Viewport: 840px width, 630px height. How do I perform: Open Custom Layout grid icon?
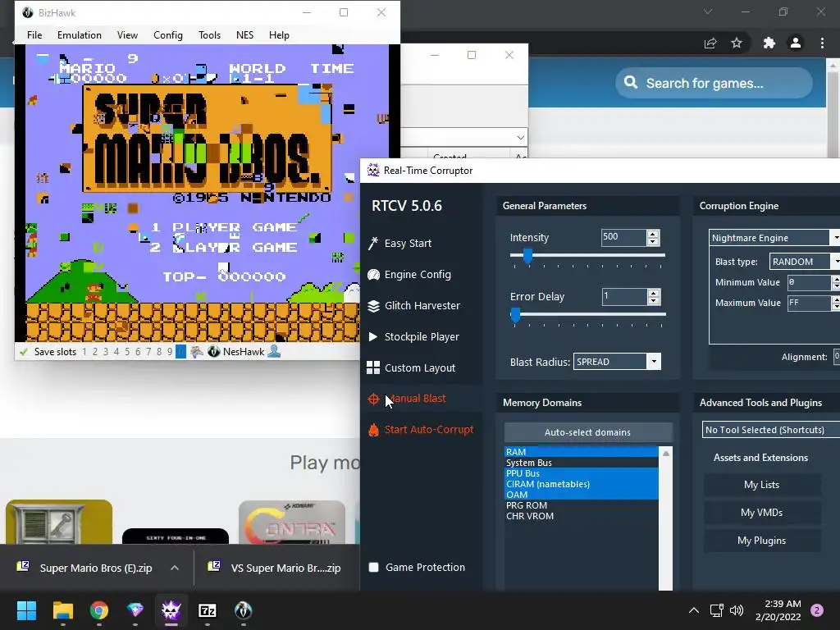point(373,367)
